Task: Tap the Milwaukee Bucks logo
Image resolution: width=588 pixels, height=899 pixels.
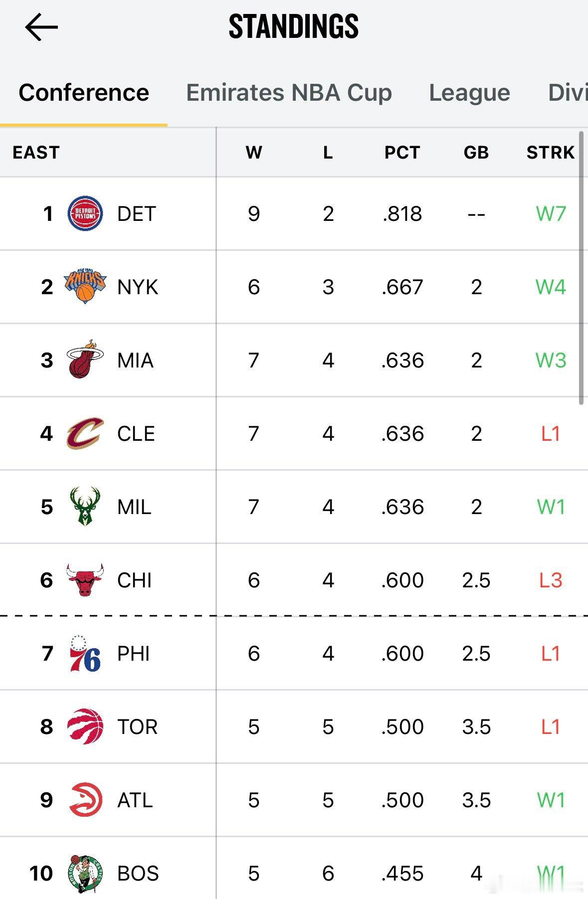Action: 85,506
